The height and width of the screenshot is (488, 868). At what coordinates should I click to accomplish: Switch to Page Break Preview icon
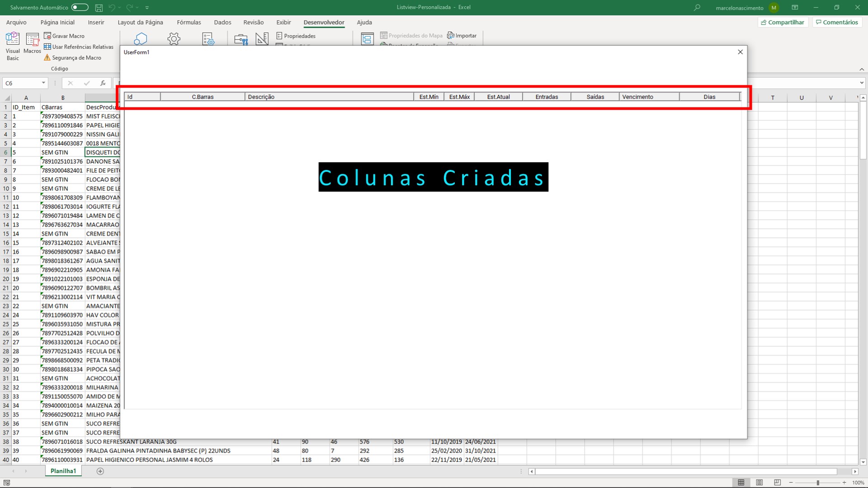777,483
